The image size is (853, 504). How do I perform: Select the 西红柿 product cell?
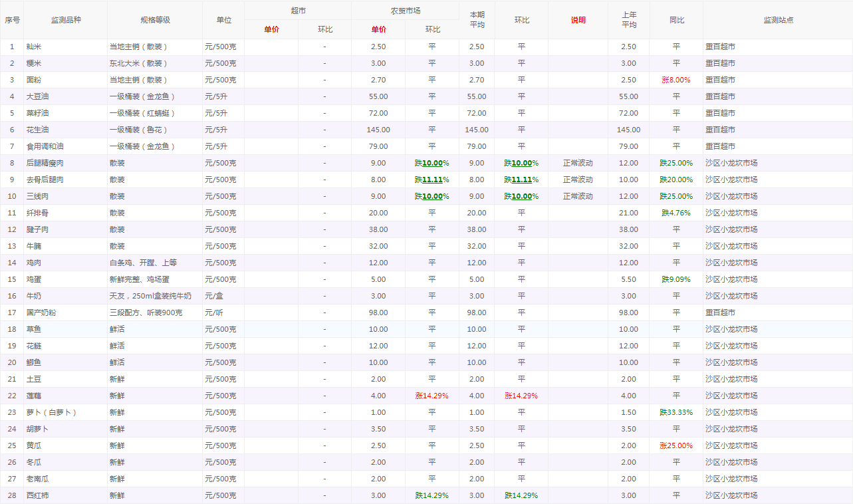click(65, 495)
